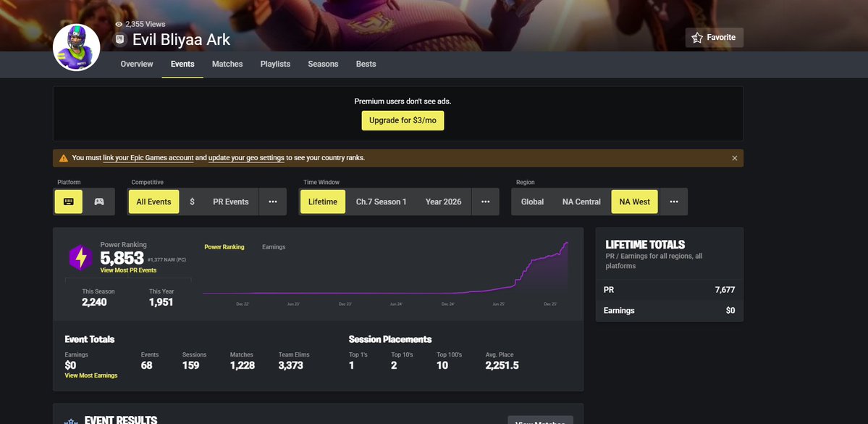
Task: Filter by cash prize events dollar icon
Action: pyautogui.click(x=192, y=201)
